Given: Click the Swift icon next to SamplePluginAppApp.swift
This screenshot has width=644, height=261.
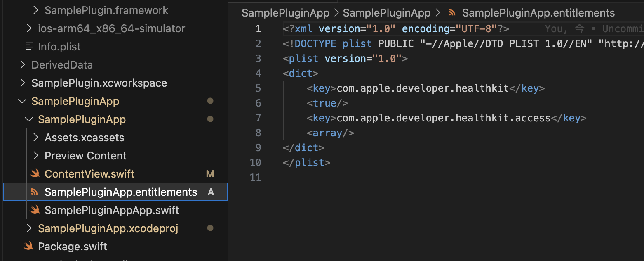Looking at the screenshot, I should pos(35,210).
